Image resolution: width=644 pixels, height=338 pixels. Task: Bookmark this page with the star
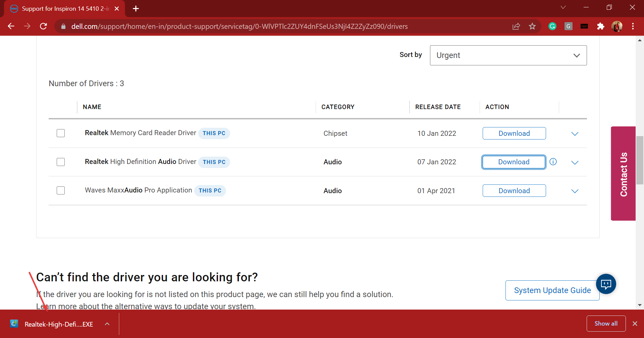pos(532,26)
